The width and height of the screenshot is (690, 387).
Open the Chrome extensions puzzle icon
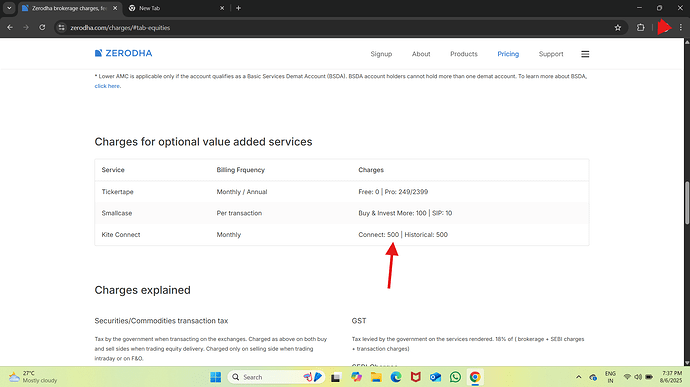tap(640, 27)
